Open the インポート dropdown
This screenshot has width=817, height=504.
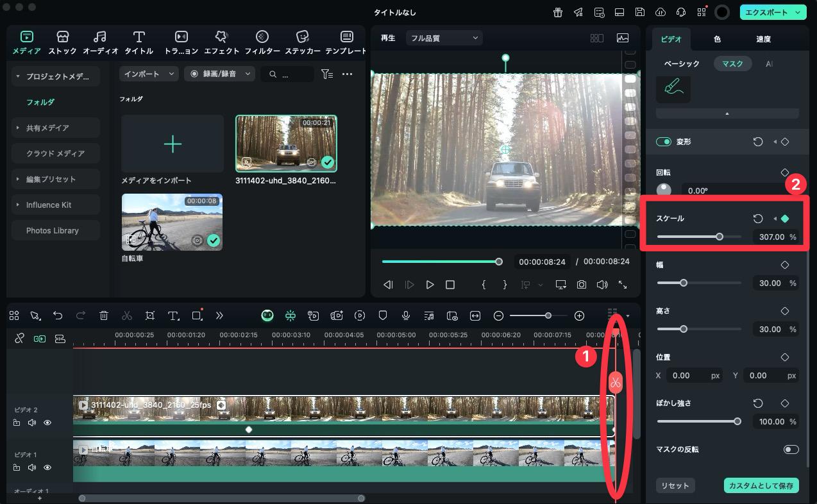click(149, 74)
